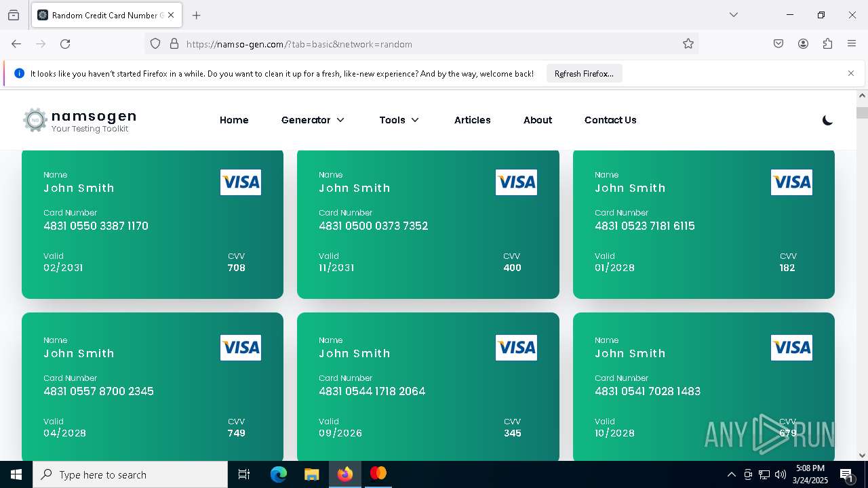Toggle dark mode moon icon

[x=827, y=121]
